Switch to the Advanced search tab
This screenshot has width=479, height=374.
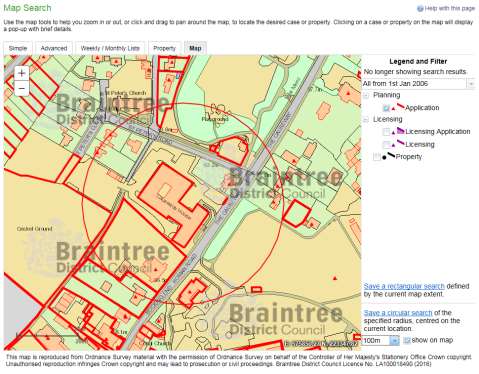[54, 48]
